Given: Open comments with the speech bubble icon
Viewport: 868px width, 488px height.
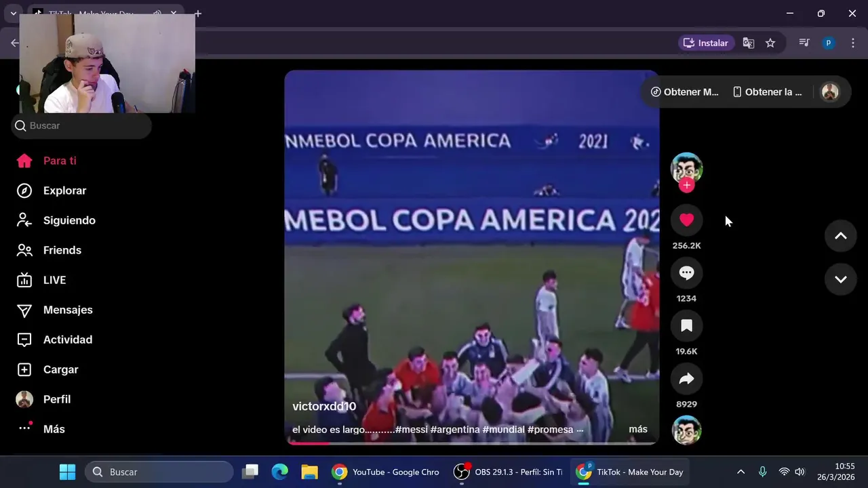Looking at the screenshot, I should (686, 272).
